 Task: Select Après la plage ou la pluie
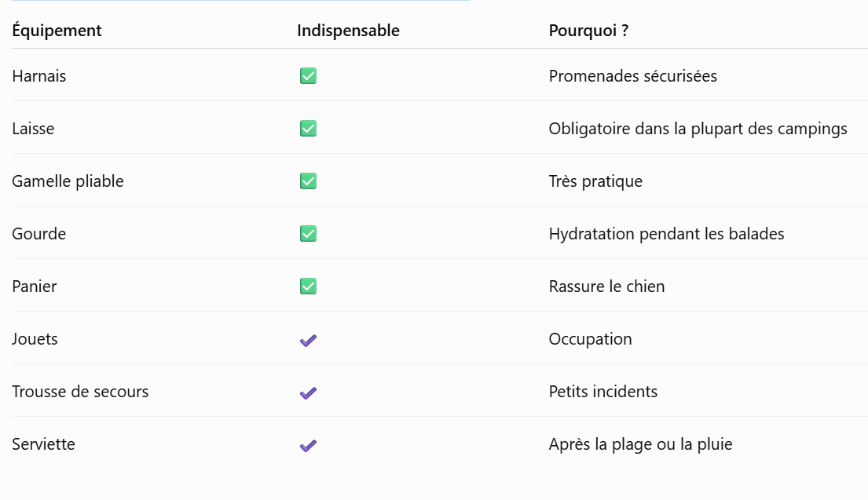point(640,444)
